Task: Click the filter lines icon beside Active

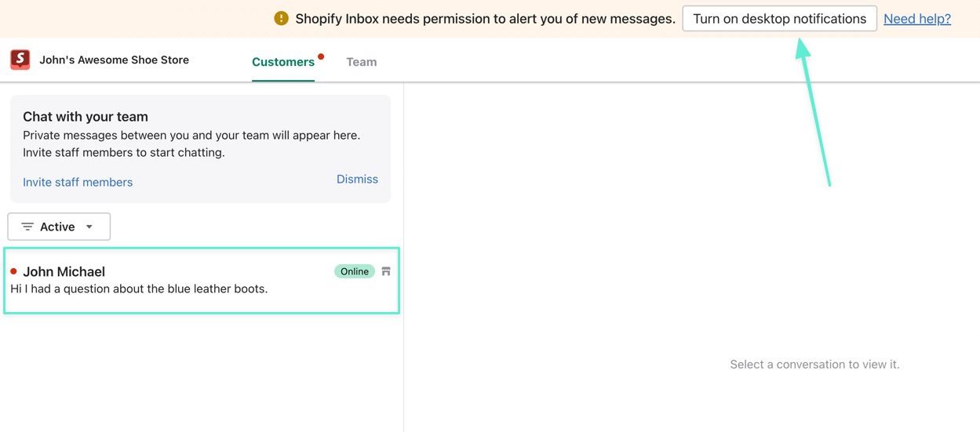Action: [x=27, y=227]
